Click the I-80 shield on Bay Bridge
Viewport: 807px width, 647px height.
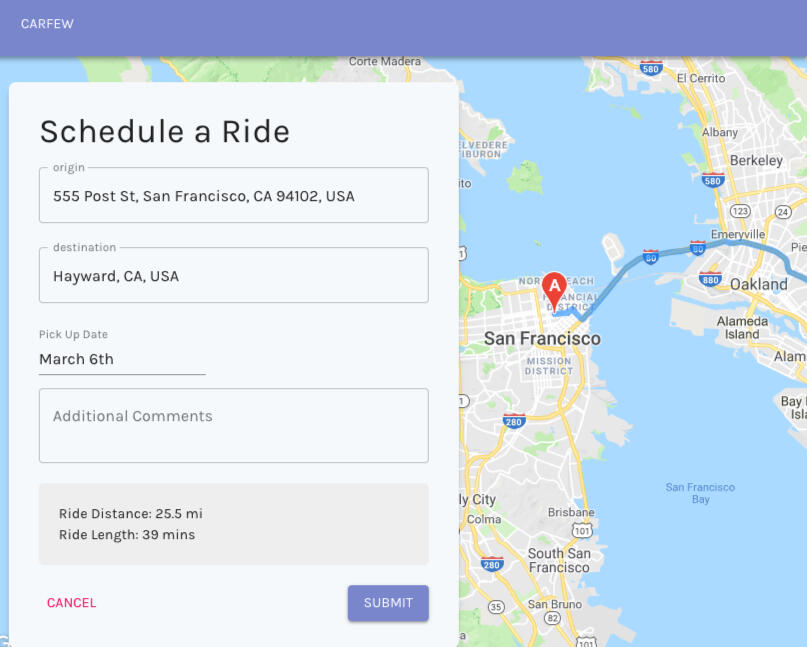651,256
